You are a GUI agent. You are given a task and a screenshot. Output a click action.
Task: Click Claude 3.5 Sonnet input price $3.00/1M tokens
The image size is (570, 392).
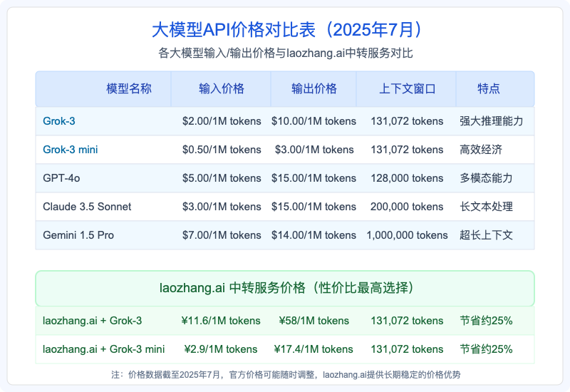pyautogui.click(x=222, y=207)
